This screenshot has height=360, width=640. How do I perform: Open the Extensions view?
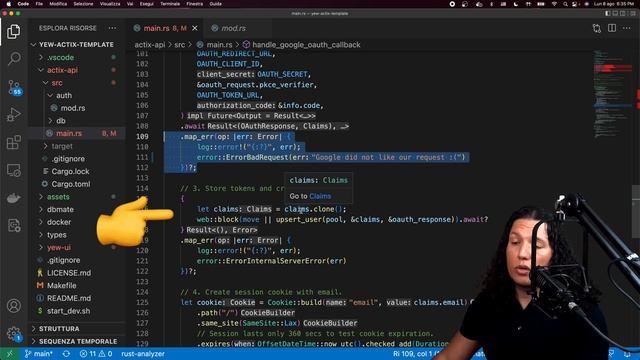coord(13,142)
